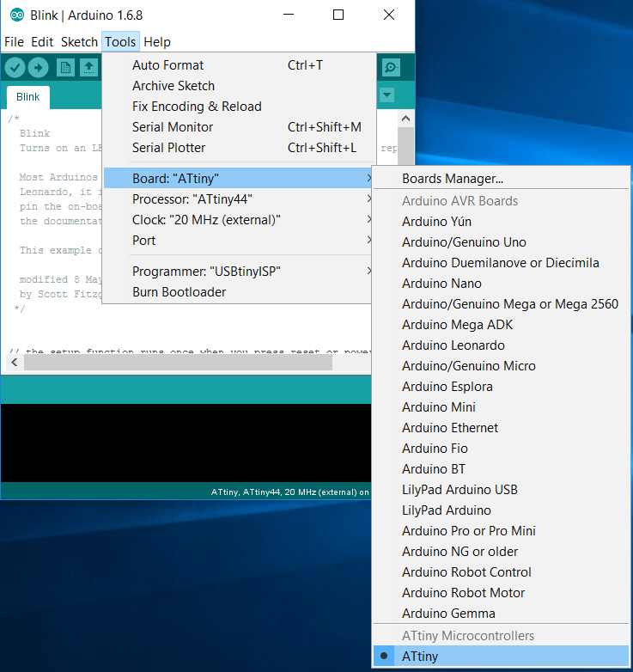Open the tab options dropdown arrow
Screen dimensions: 633x672
click(386, 95)
